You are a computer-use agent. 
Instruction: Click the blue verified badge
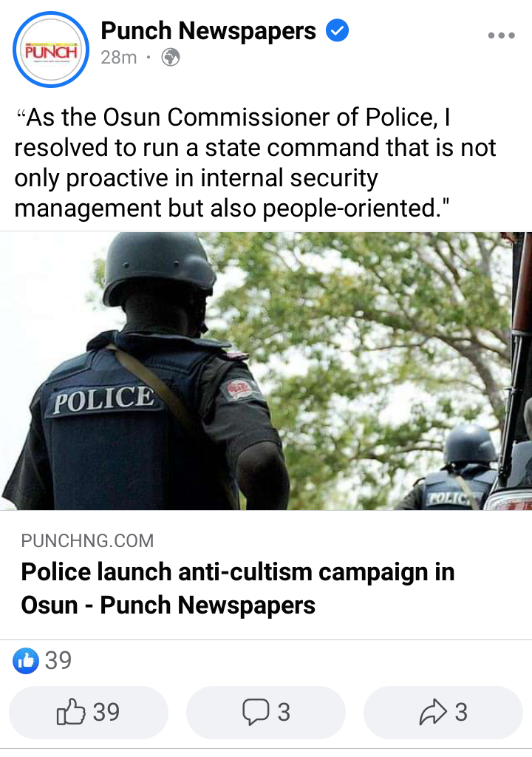point(337,30)
